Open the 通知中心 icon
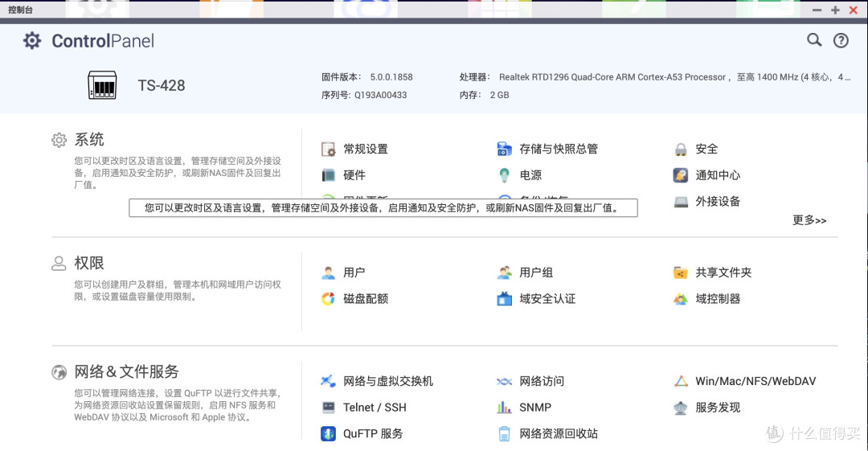 tap(681, 175)
